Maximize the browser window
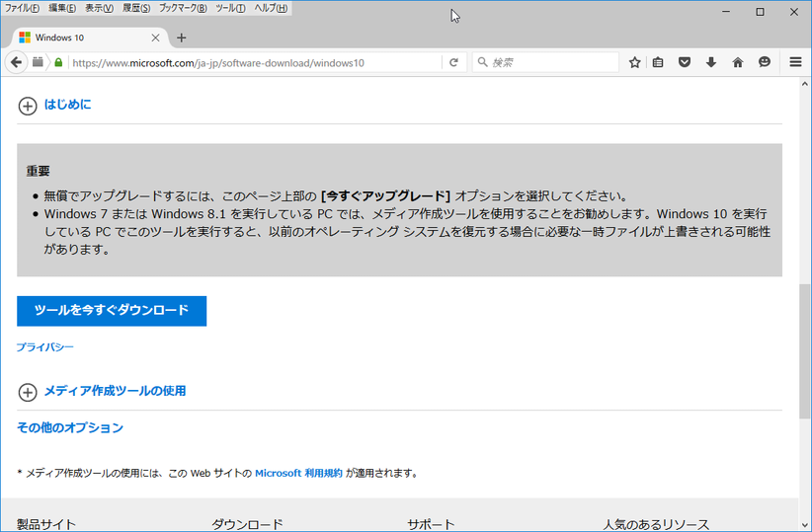812x532 pixels. click(x=760, y=12)
